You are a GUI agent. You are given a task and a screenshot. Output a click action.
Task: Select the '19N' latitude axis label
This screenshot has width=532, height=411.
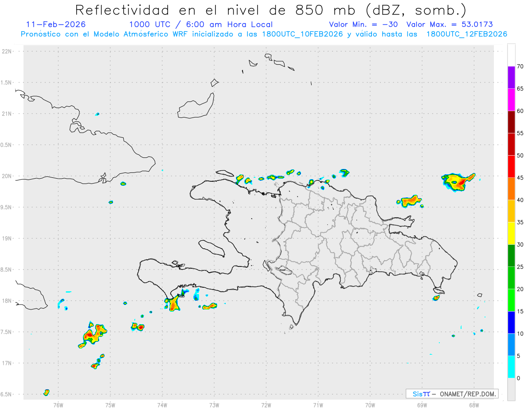pos(7,239)
